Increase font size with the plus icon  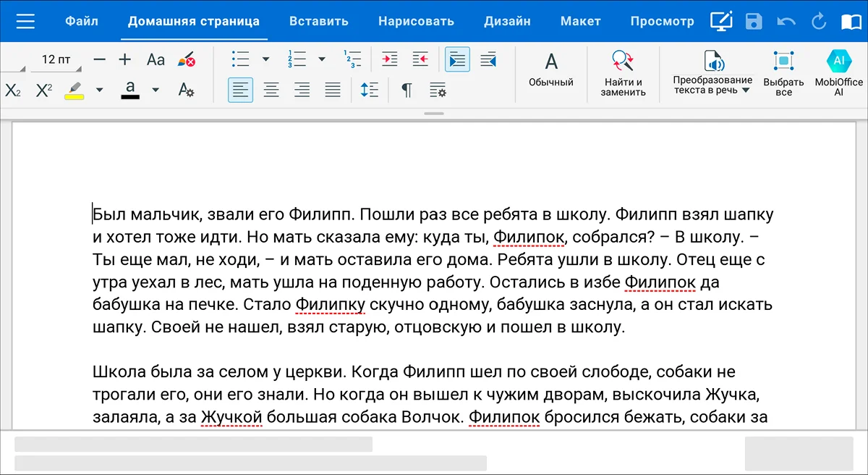pyautogui.click(x=125, y=59)
